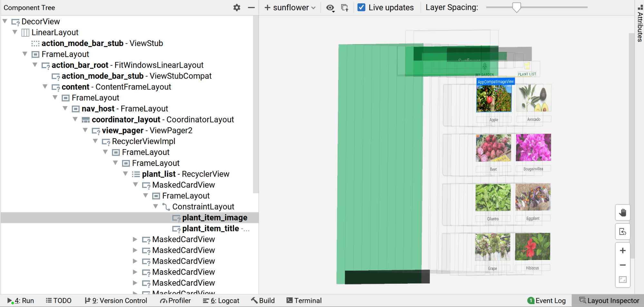Image resolution: width=644 pixels, height=307 pixels.
Task: Open the Event Log
Action: point(547,301)
